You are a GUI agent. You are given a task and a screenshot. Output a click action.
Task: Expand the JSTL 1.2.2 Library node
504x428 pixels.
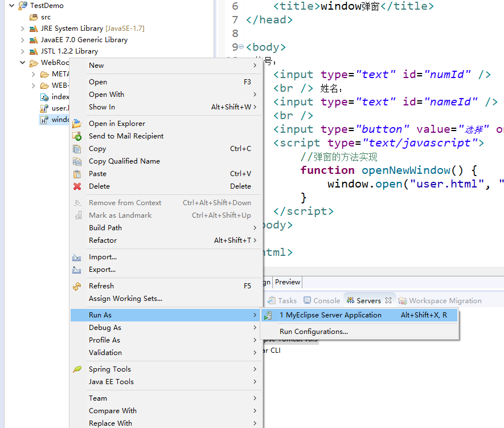pos(22,51)
